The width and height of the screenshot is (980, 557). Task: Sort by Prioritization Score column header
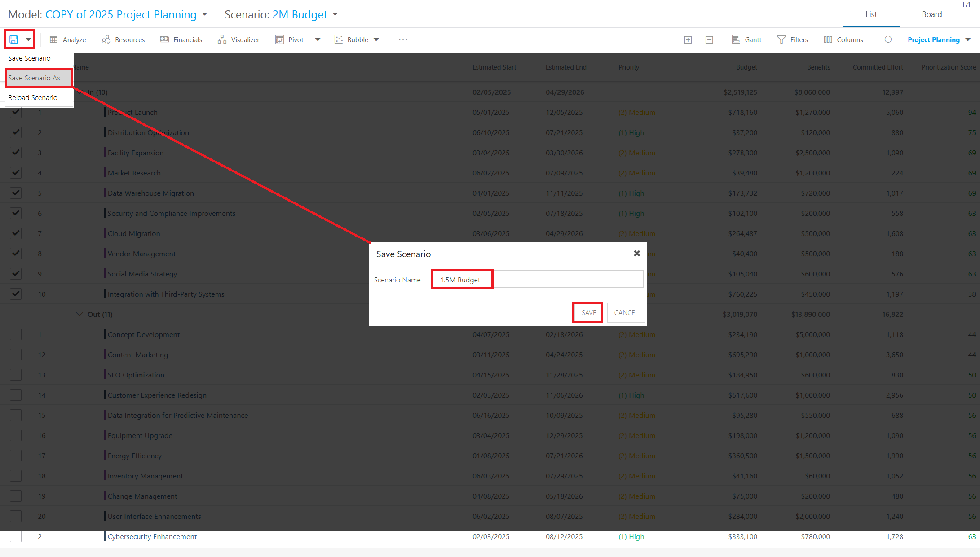coord(949,67)
